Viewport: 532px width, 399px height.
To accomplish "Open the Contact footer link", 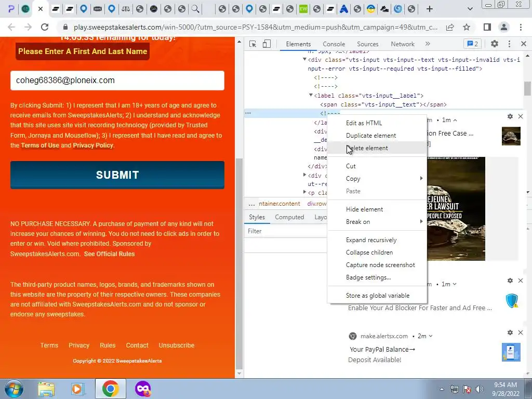I will pyautogui.click(x=137, y=345).
